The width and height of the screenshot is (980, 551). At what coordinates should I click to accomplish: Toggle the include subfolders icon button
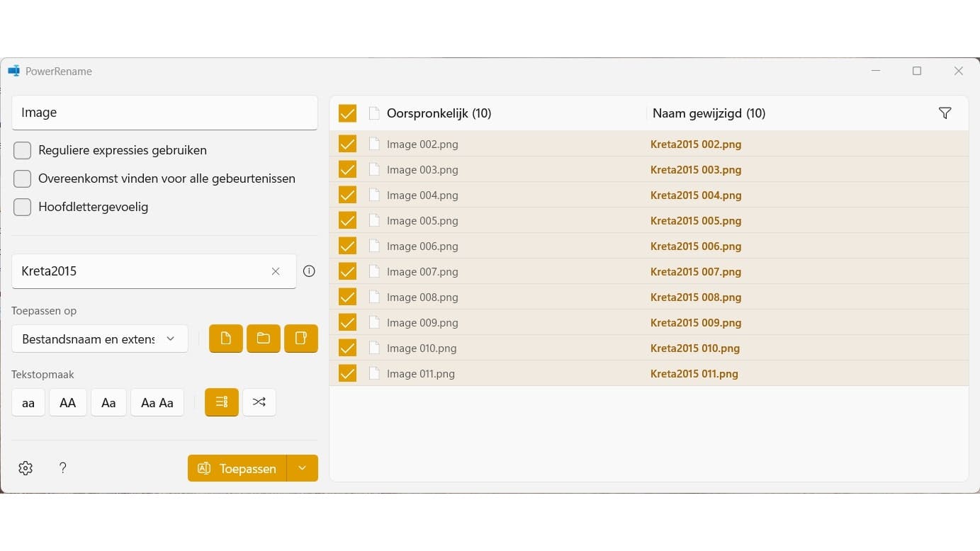pos(301,339)
